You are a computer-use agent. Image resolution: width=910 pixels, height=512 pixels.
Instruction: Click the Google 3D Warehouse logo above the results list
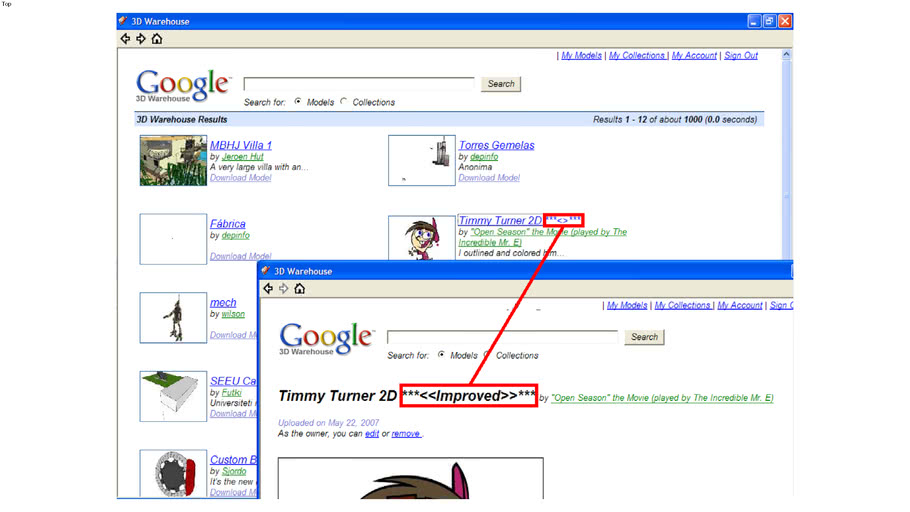tap(183, 86)
